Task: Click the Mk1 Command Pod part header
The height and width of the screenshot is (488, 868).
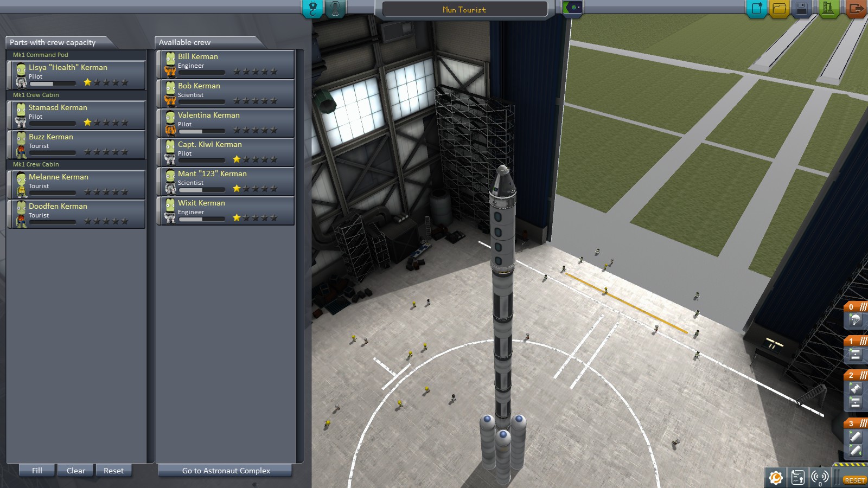Action: click(x=76, y=55)
